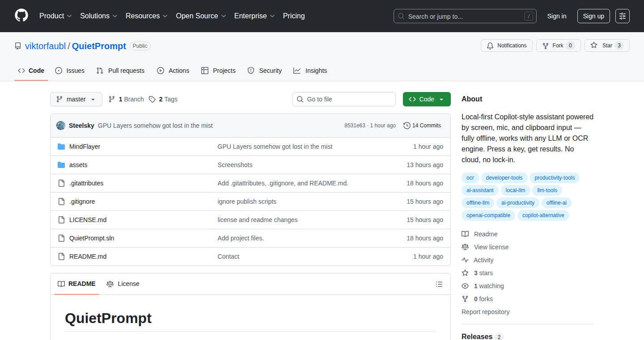The height and width of the screenshot is (340, 644).
Task: Click the fork icon beside 0 forks
Action: tap(465, 299)
